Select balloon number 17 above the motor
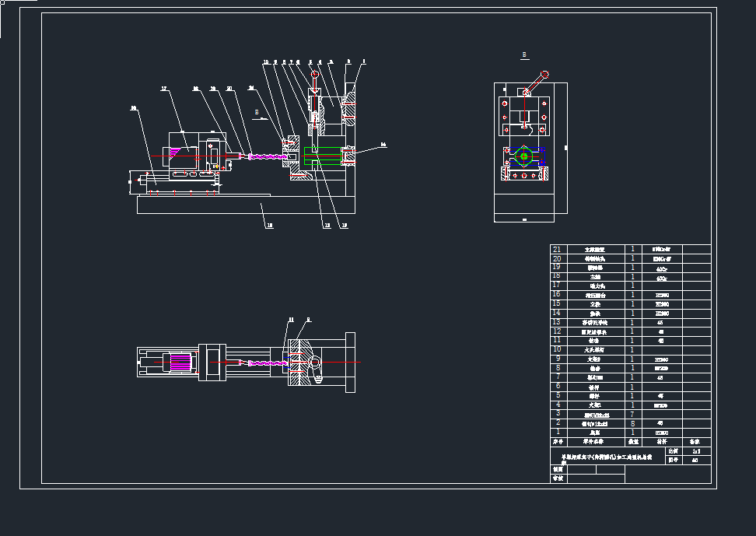756x536 pixels. click(x=164, y=89)
